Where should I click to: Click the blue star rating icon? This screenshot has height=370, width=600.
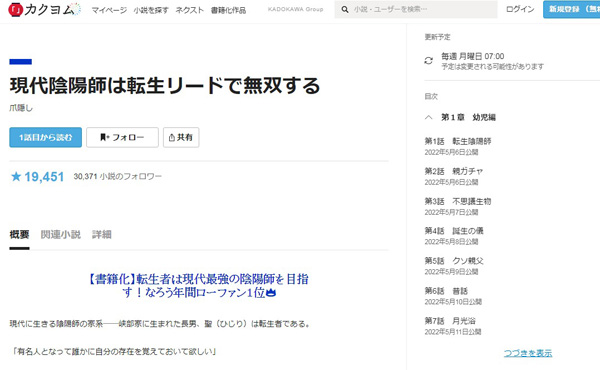click(16, 176)
